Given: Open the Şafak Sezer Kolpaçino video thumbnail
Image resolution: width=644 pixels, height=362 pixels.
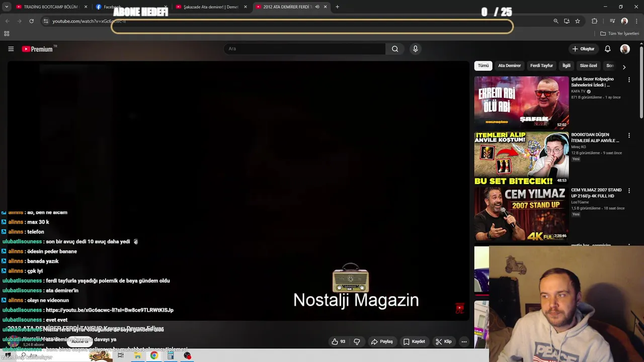Looking at the screenshot, I should pos(521,102).
